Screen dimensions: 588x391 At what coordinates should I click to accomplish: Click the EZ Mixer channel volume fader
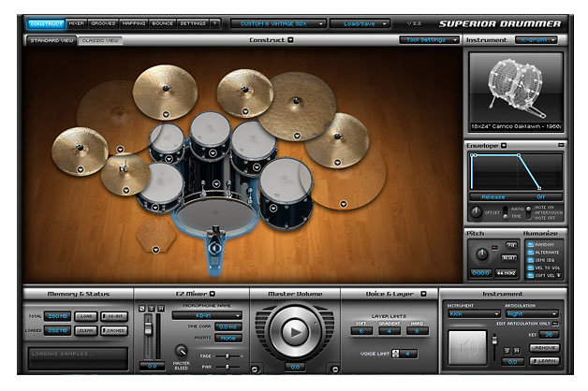(x=148, y=328)
